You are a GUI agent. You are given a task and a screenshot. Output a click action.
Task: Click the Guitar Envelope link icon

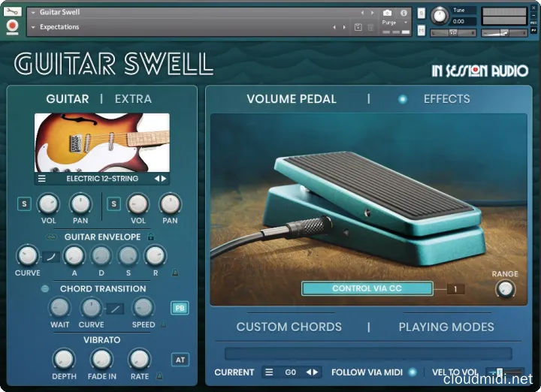pyautogui.click(x=52, y=237)
